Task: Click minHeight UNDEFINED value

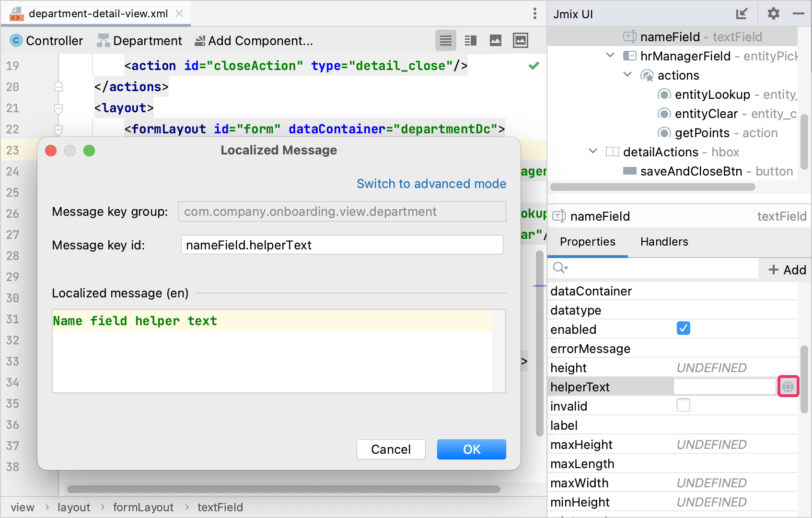Action: click(712, 502)
